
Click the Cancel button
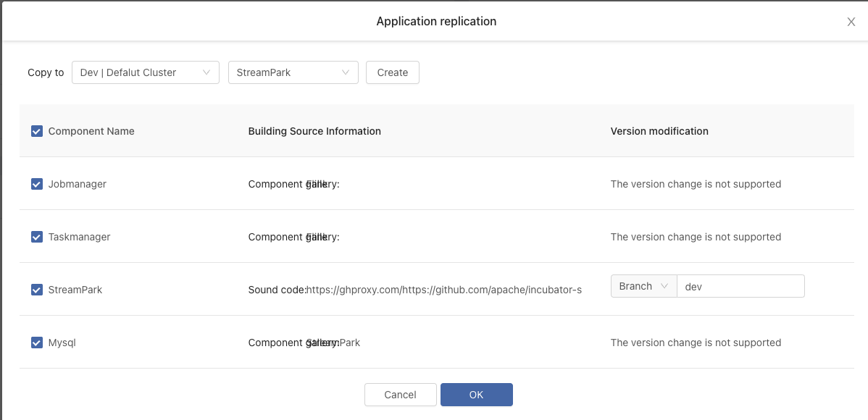400,395
